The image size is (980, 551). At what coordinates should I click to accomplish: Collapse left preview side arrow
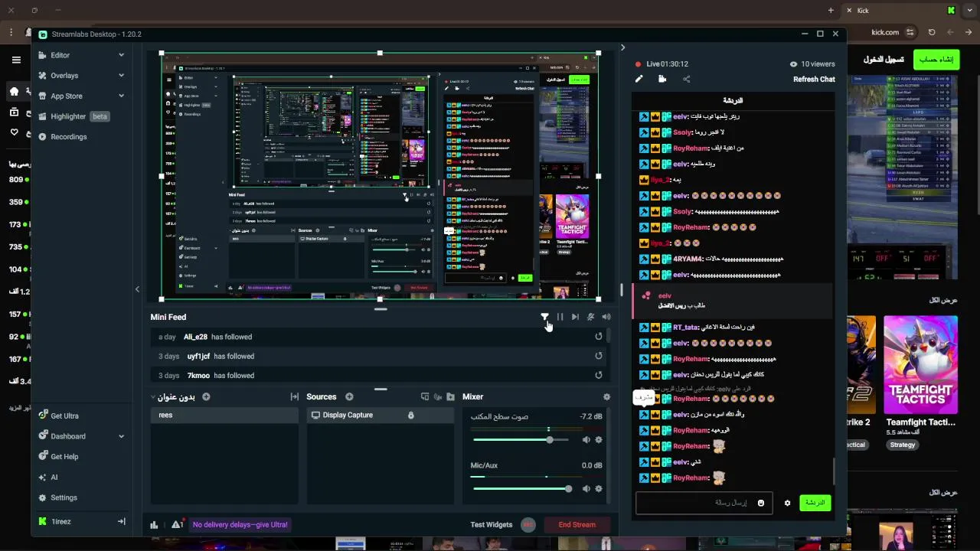(x=137, y=289)
